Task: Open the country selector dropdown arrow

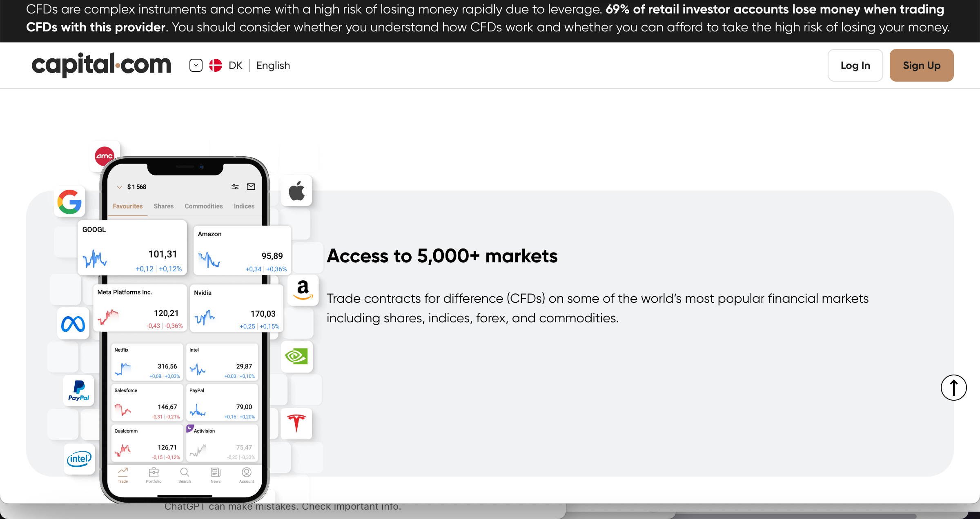Action: [x=196, y=65]
